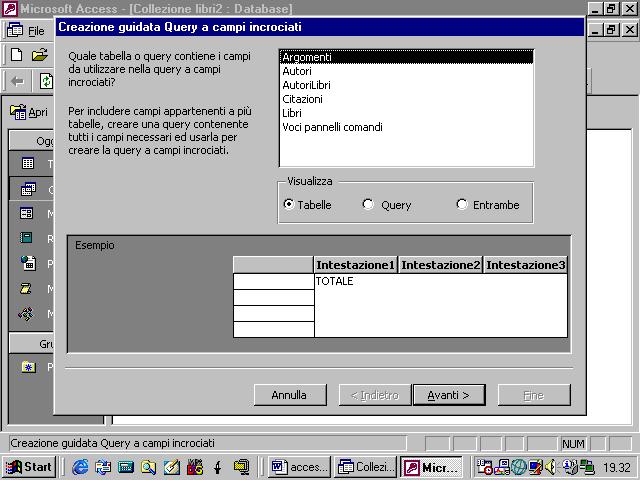Launch Internet Explorer from quick launch
Image resolution: width=640 pixels, height=480 pixels.
click(80, 467)
